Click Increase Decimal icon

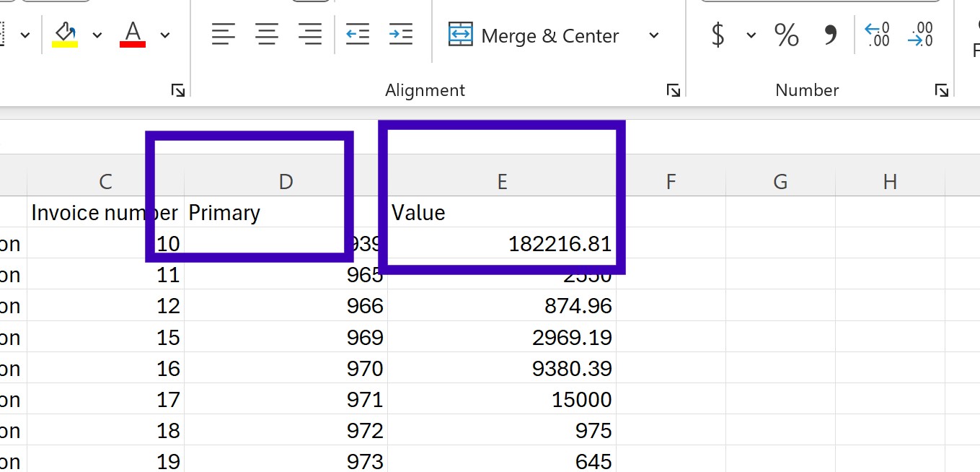tap(877, 35)
